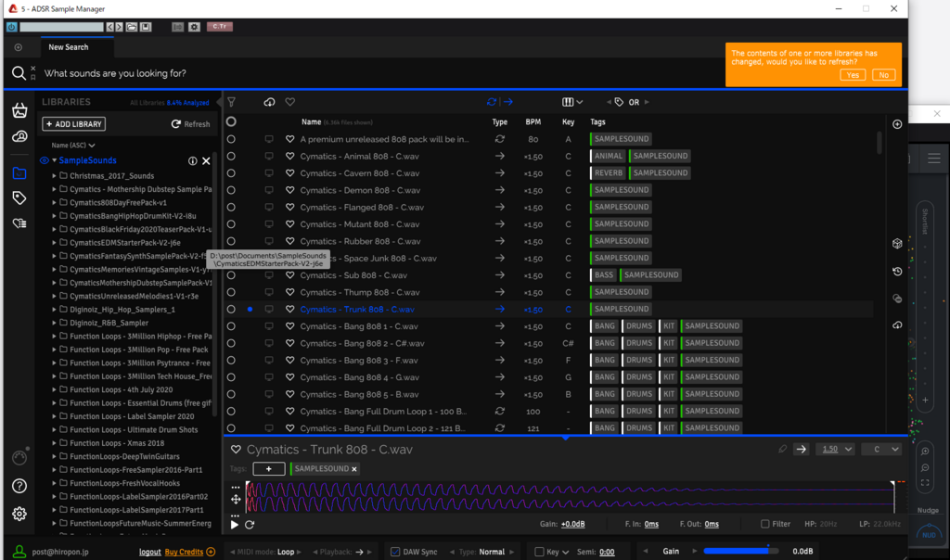950x560 pixels.
Task: Expand the Diginoiz_Hip_Hop_Samplers_1 folder
Action: [54, 310]
